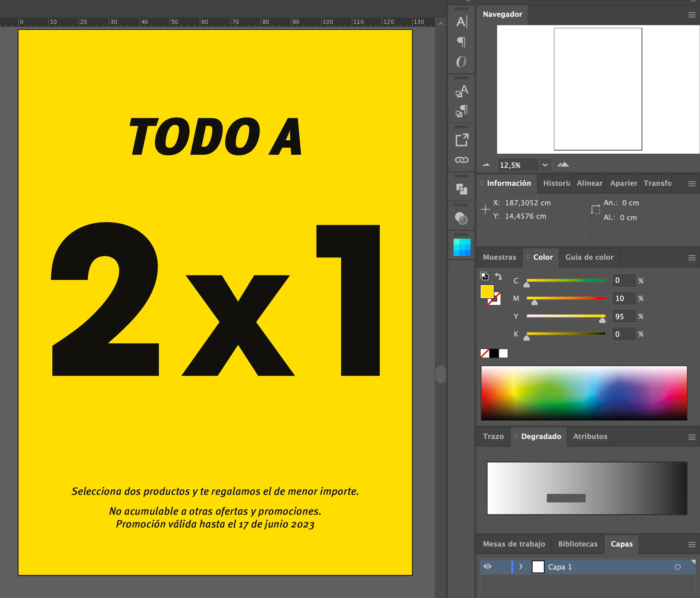700x598 pixels.
Task: Open the Transparency panel icon
Action: click(462, 218)
